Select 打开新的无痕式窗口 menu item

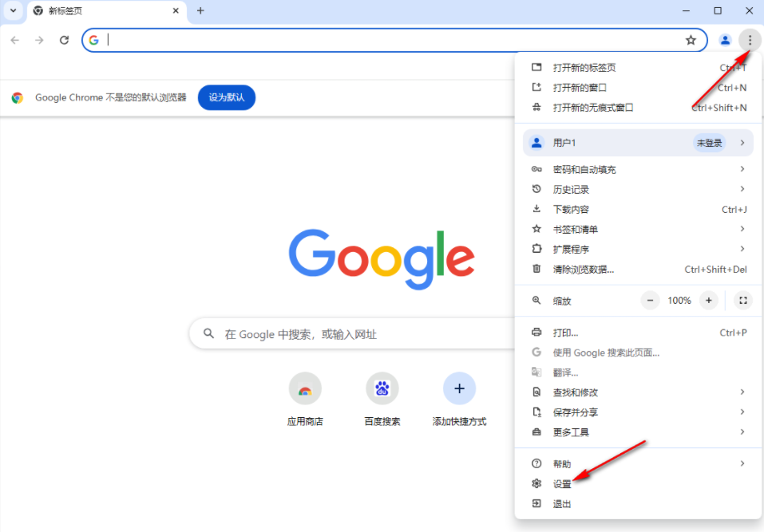[x=639, y=108]
